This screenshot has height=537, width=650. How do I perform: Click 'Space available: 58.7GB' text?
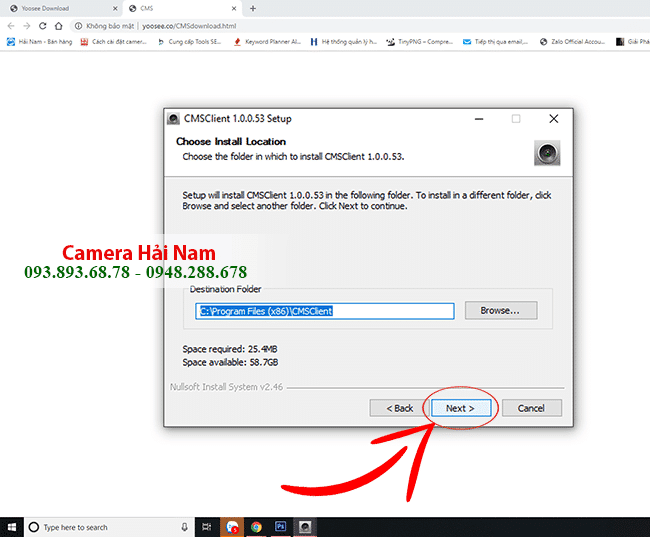[230, 362]
